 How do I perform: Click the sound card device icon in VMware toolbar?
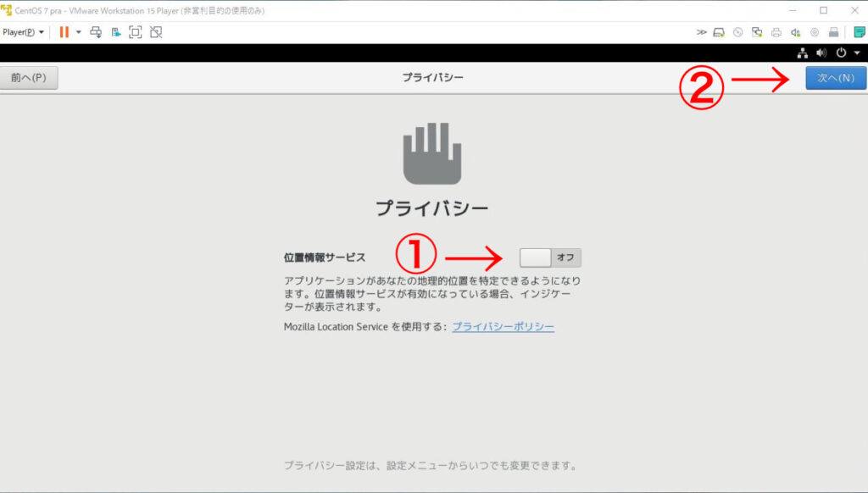(795, 32)
